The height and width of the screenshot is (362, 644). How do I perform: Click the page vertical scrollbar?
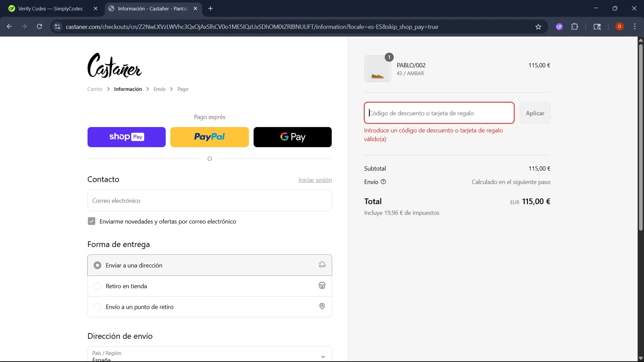tap(641, 137)
